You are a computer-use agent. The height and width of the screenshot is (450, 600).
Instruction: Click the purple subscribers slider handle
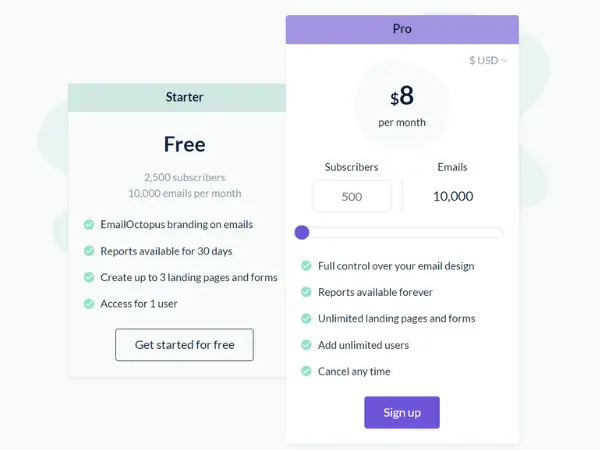point(302,232)
